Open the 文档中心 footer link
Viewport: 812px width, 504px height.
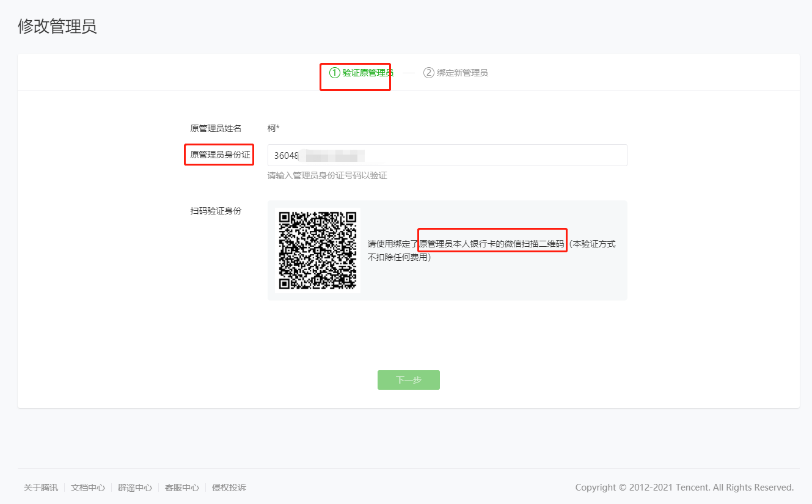point(88,488)
